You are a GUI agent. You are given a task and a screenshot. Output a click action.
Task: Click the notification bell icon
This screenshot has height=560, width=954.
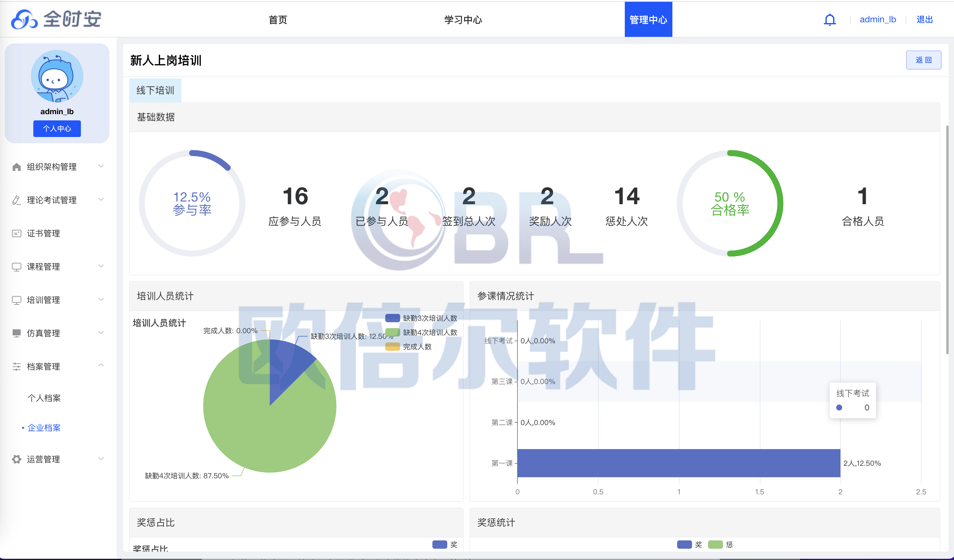click(829, 20)
